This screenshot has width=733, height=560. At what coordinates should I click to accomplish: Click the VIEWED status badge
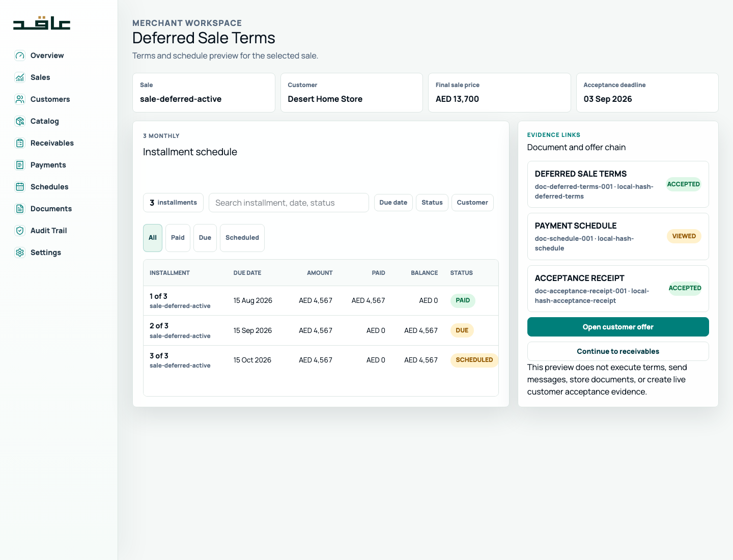click(684, 236)
